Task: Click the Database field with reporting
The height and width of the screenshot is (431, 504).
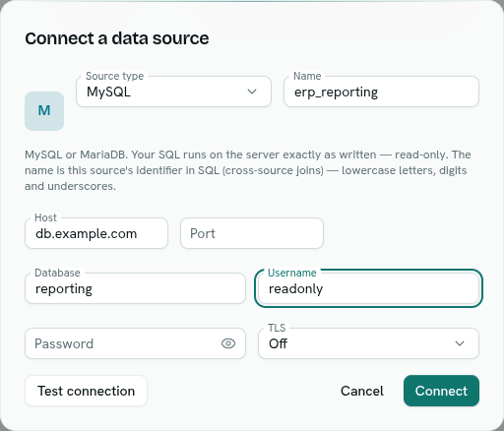Action: click(135, 288)
